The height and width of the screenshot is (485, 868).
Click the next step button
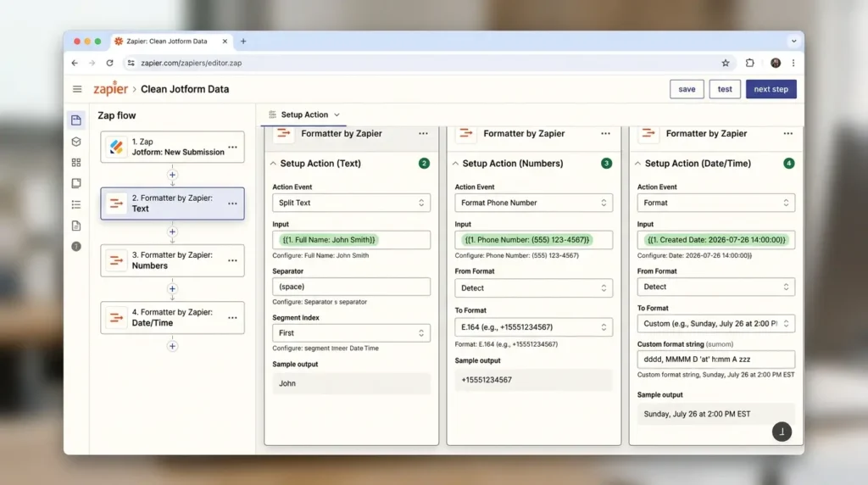[x=771, y=89]
